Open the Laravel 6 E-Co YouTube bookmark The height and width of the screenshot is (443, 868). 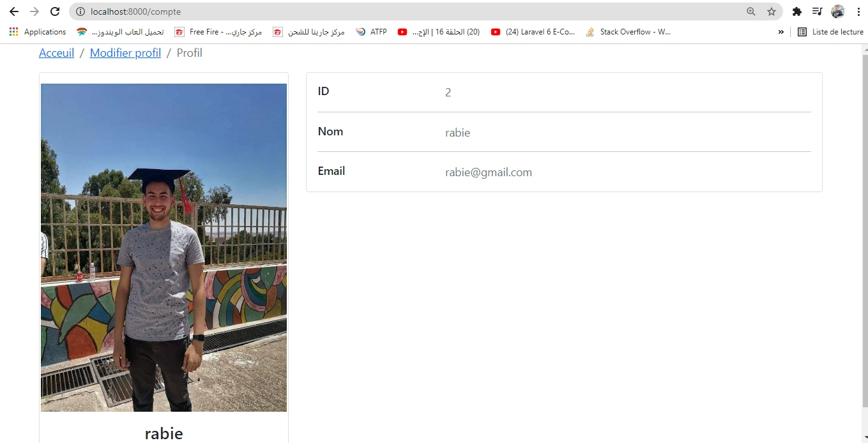click(533, 32)
